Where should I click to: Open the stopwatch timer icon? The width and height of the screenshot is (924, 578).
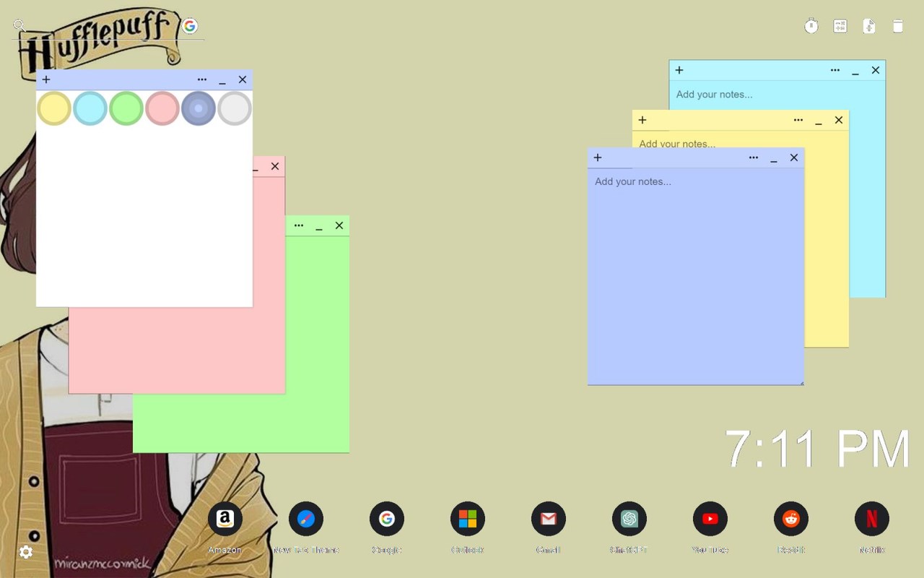[811, 26]
